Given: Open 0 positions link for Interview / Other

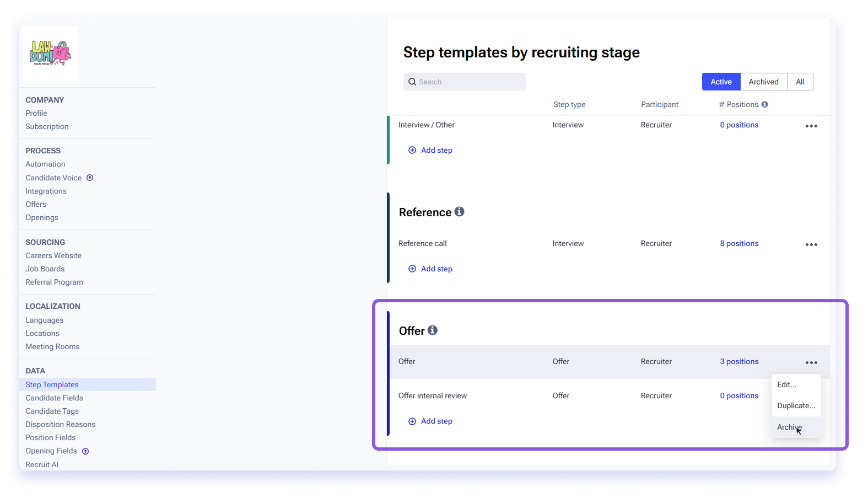Looking at the screenshot, I should (x=739, y=125).
